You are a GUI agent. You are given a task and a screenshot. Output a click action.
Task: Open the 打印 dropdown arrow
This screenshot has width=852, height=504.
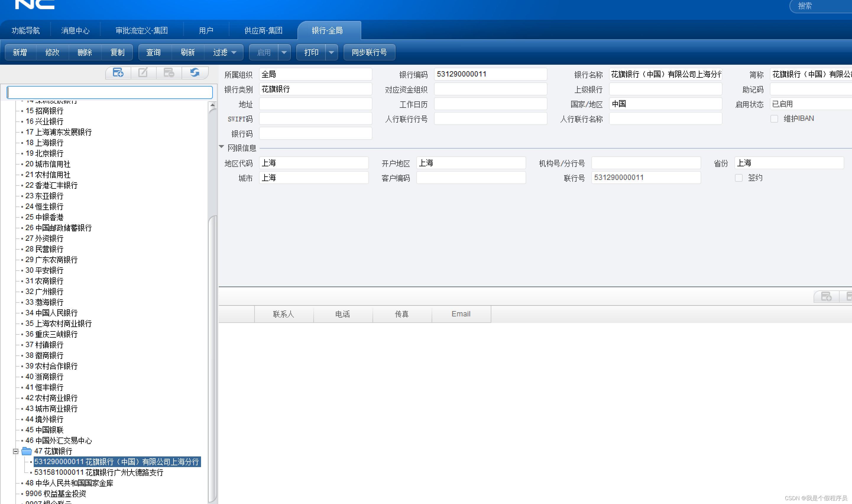tap(331, 53)
